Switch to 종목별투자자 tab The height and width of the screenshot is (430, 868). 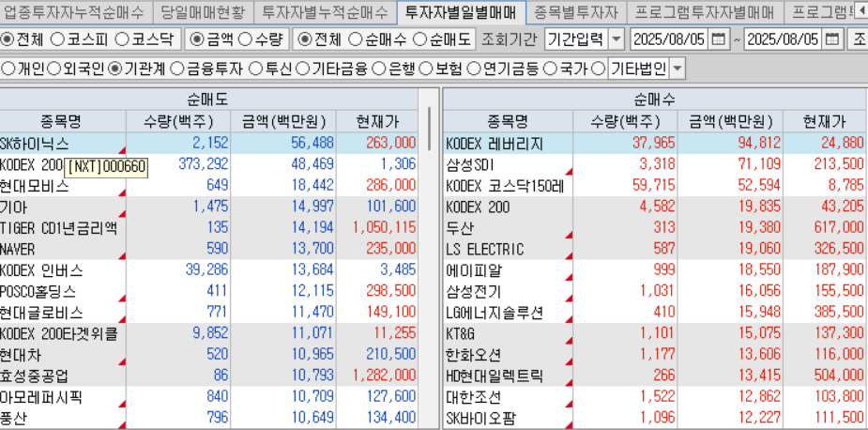coord(576,11)
